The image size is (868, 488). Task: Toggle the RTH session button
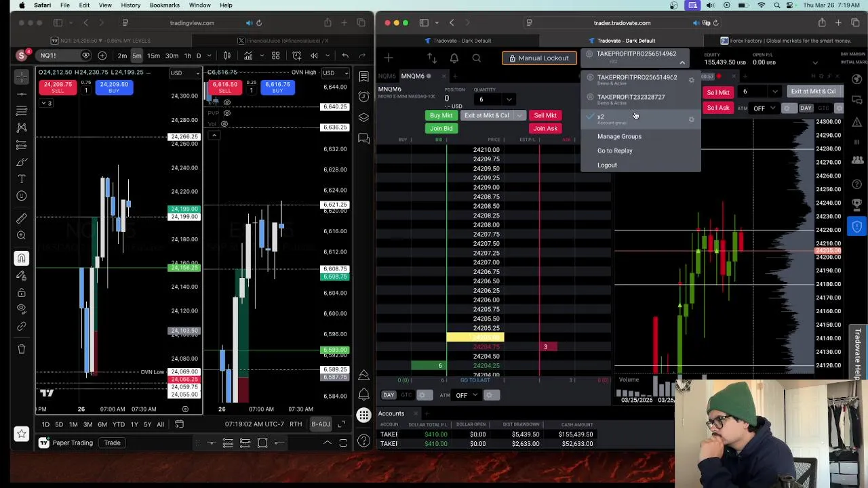click(x=296, y=424)
